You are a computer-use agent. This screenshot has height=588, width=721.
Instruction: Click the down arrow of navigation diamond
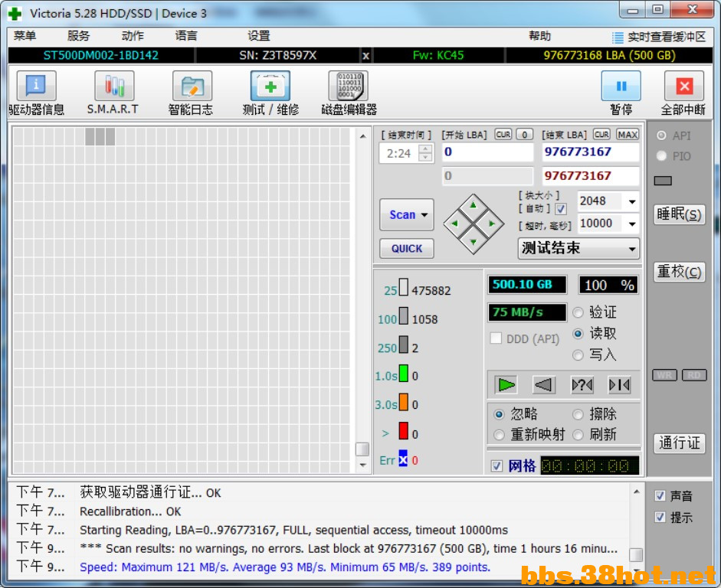(474, 242)
